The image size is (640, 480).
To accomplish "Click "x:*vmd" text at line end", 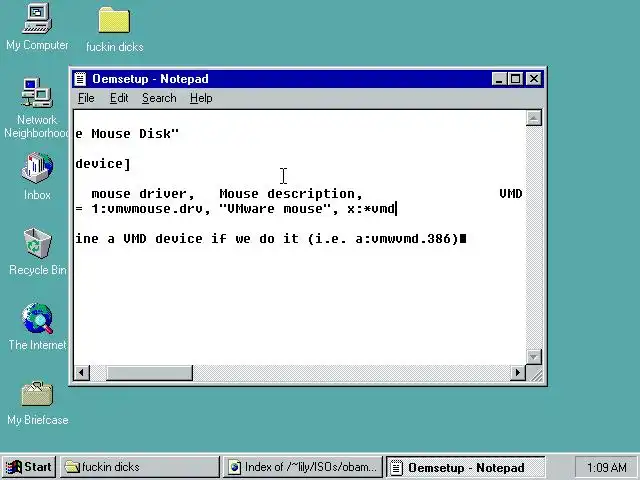I will click(371, 209).
